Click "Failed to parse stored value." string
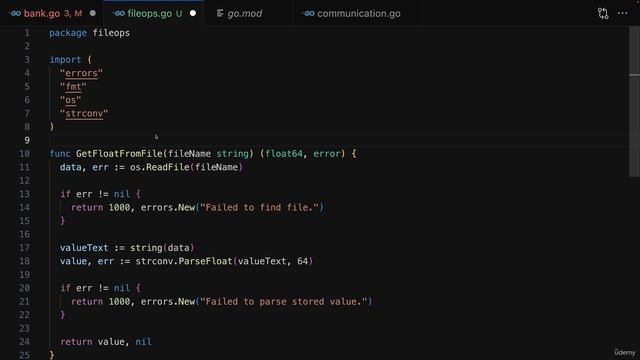640x360 pixels. 284,302
